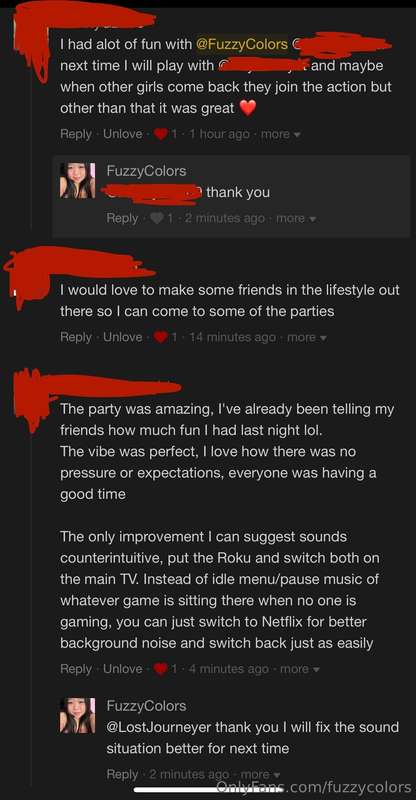Unlove the party was amazing comment

tap(123, 669)
